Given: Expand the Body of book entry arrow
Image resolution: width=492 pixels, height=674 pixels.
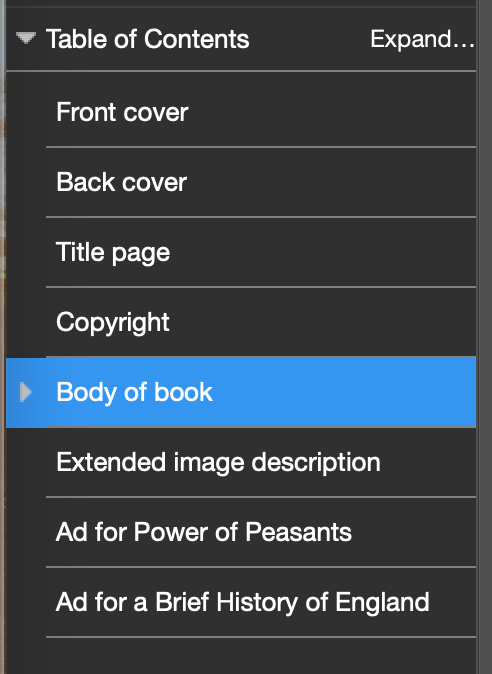Looking at the screenshot, I should (x=26, y=392).
